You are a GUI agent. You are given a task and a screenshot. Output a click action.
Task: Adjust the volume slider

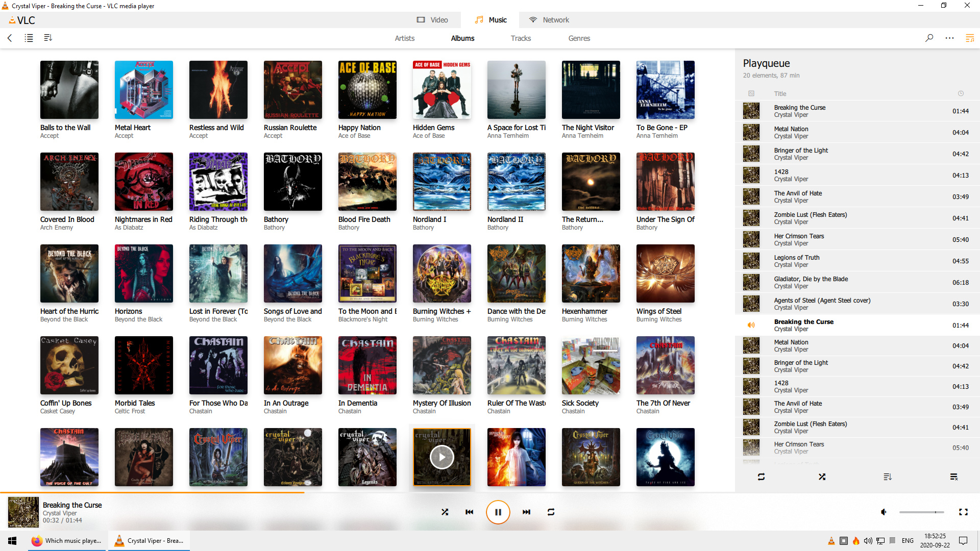pyautogui.click(x=921, y=512)
